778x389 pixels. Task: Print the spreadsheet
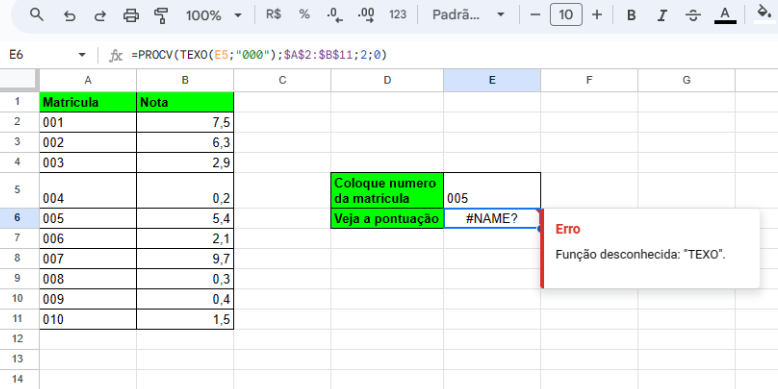coord(131,16)
